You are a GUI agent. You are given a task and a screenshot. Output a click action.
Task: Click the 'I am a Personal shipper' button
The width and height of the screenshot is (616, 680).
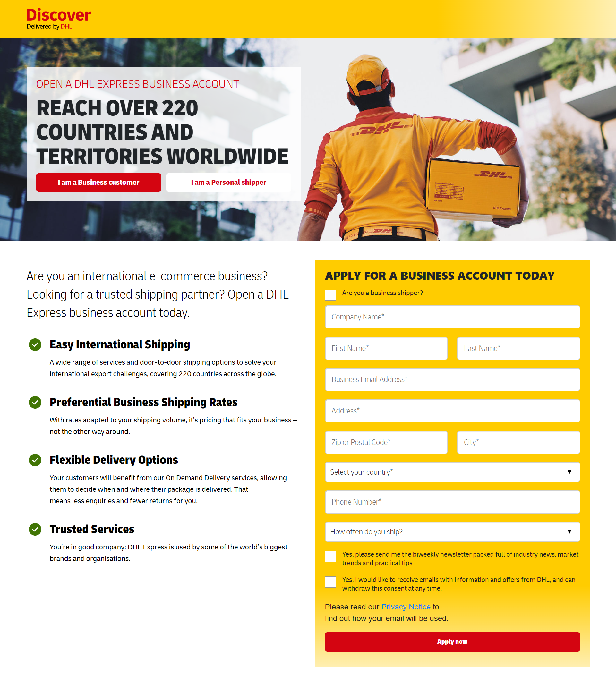pos(228,182)
